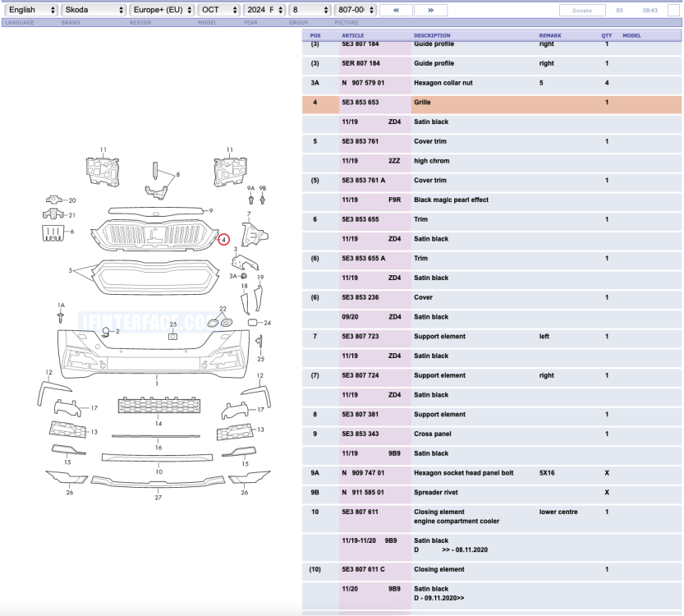Expand the Region dropdown Europe+ (EU)
This screenshot has height=616, width=684.
coord(162,10)
